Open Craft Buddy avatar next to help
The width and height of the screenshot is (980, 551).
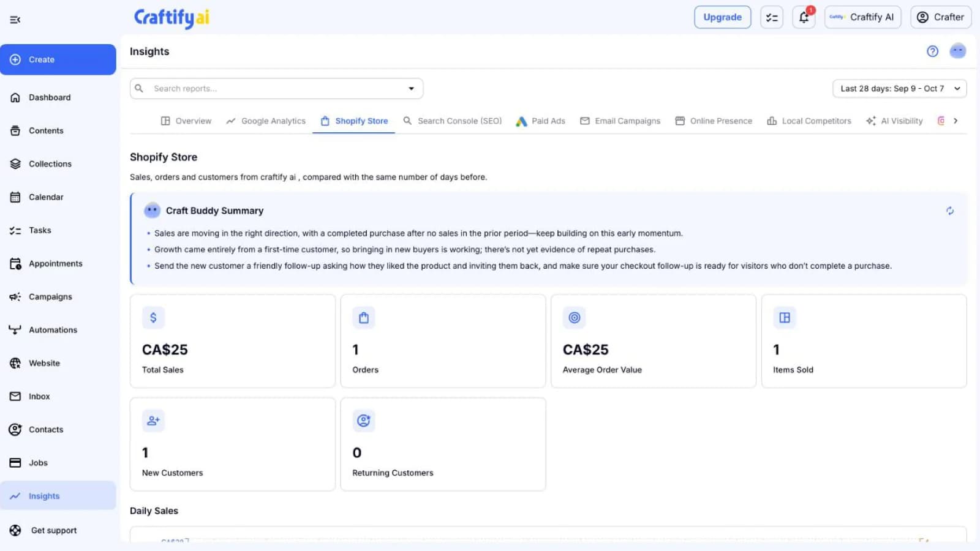tap(958, 51)
